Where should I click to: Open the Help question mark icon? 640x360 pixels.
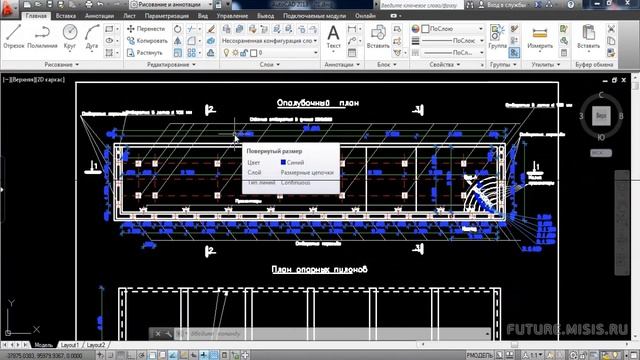click(x=571, y=4)
